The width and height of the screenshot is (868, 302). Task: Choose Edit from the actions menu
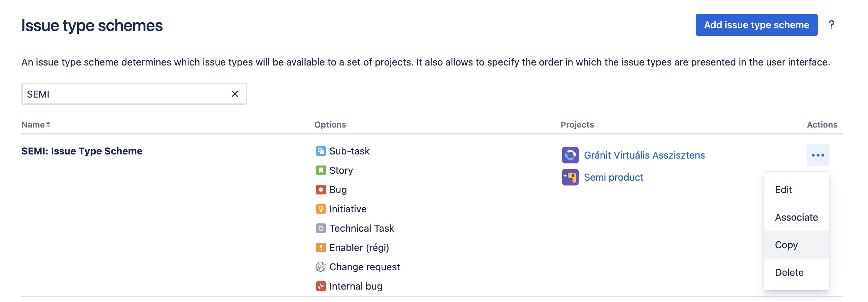(783, 190)
